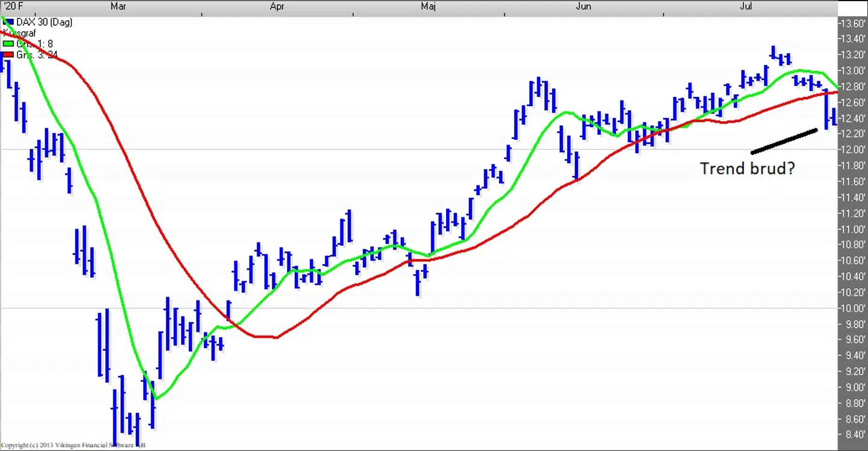This screenshot has height=451, width=868.
Task: Select the black trend line above 'Trend brud?'
Action: (x=784, y=141)
